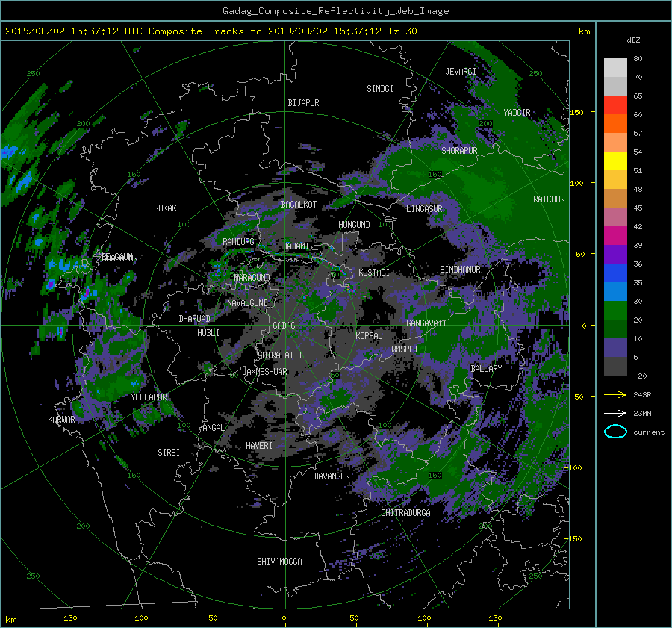Click the BADAMI city label
672x628 pixels.
[296, 246]
